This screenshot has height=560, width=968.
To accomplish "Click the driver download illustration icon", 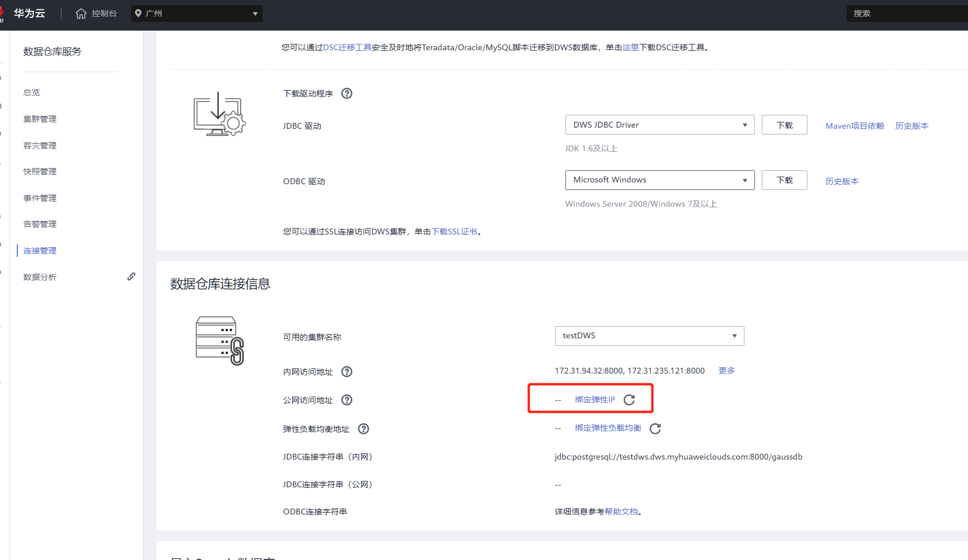I will tap(219, 114).
